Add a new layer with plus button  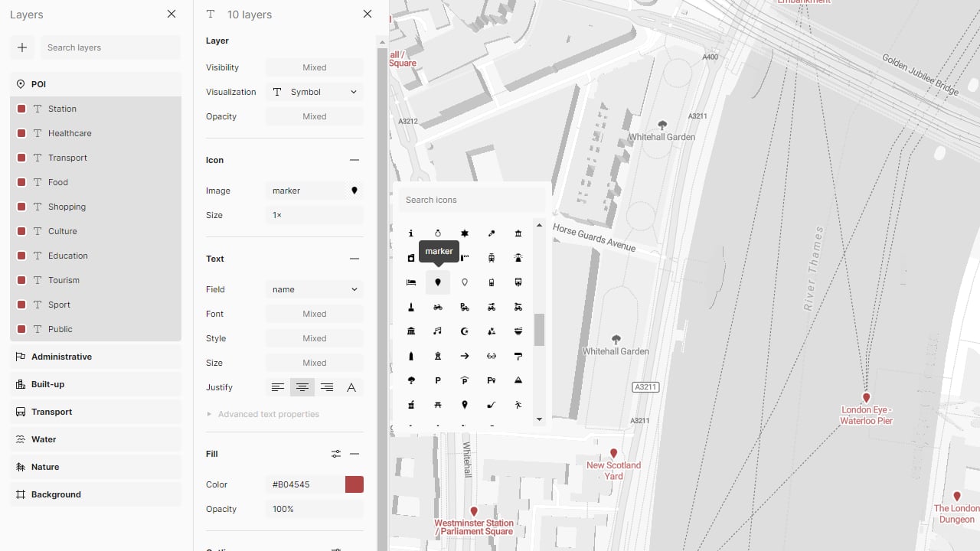[x=22, y=47]
